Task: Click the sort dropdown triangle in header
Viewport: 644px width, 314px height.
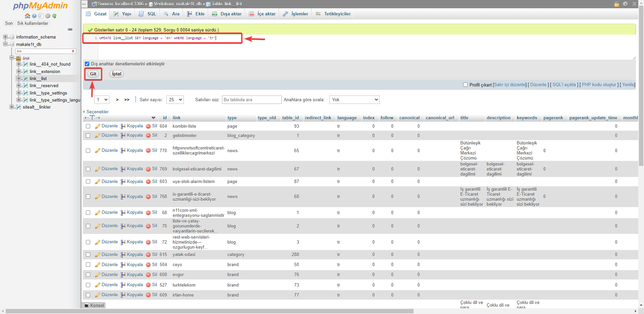Action: coord(153,118)
